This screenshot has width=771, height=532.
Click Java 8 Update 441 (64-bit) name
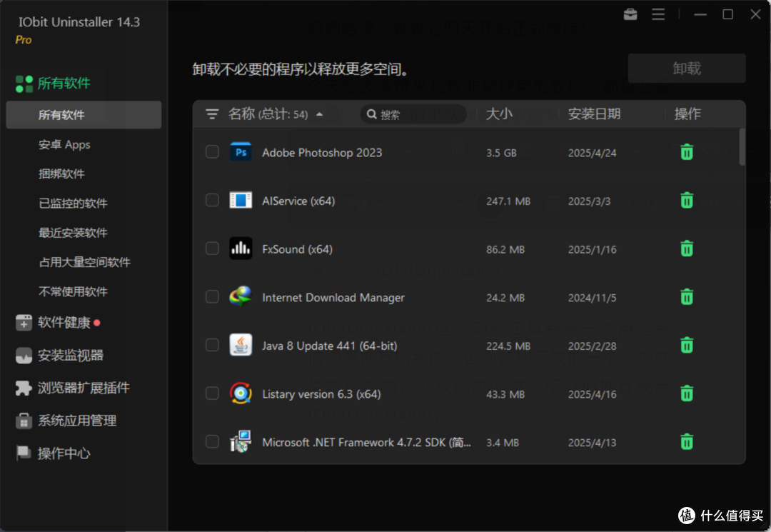pos(329,346)
